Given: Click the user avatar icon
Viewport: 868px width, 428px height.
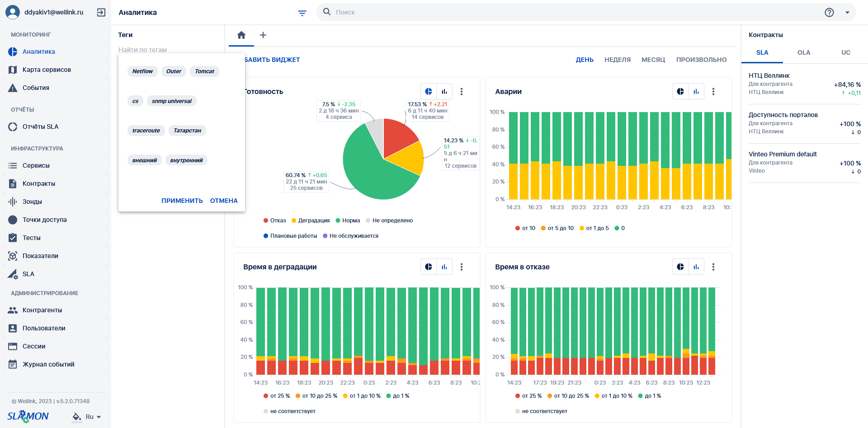Looking at the screenshot, I should pos(13,12).
